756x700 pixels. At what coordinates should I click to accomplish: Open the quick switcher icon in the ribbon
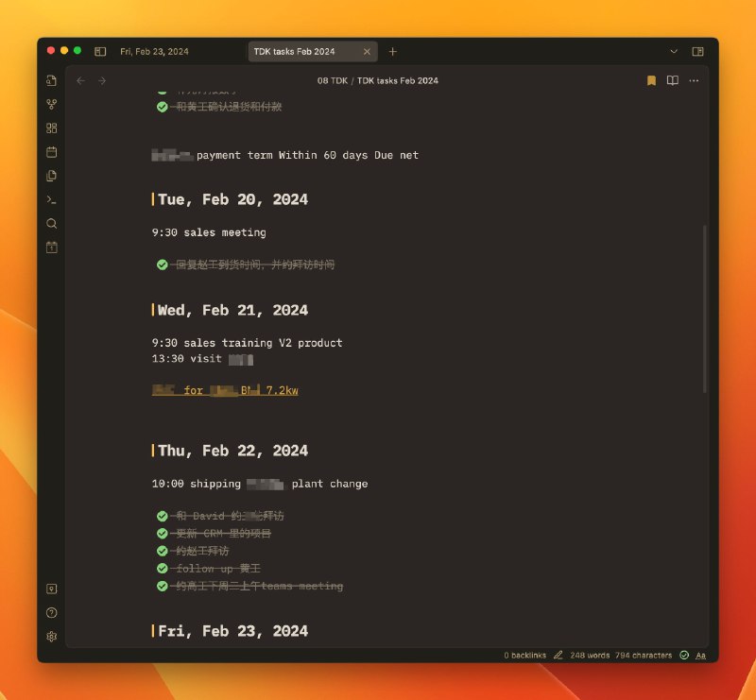52,80
